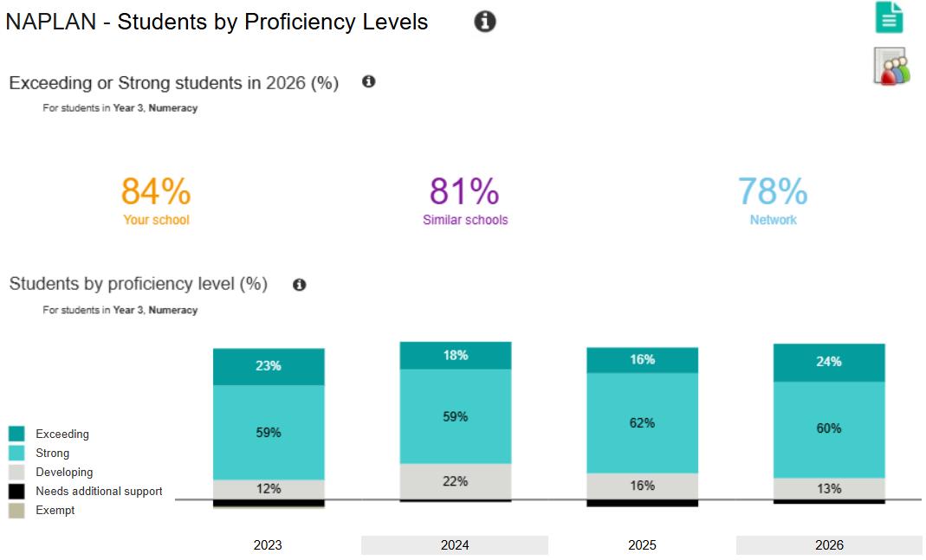Select the 2024 year label
The width and height of the screenshot is (926, 560).
point(455,544)
